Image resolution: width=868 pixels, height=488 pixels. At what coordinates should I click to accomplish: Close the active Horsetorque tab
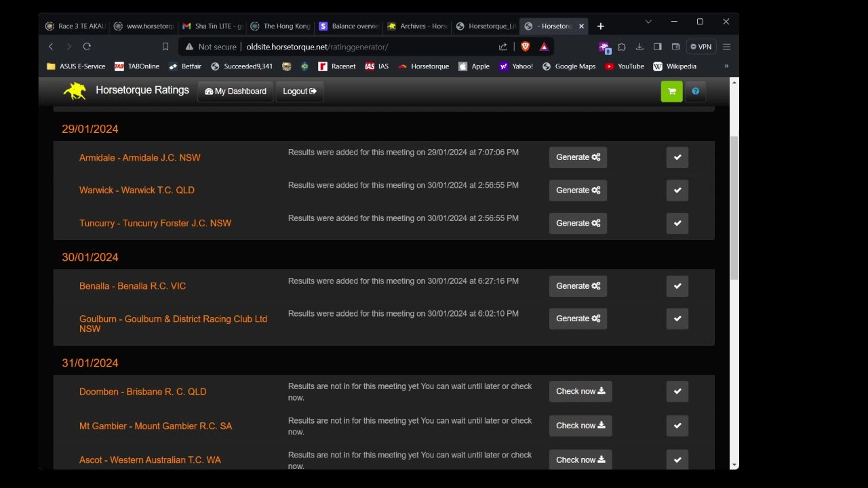581,26
